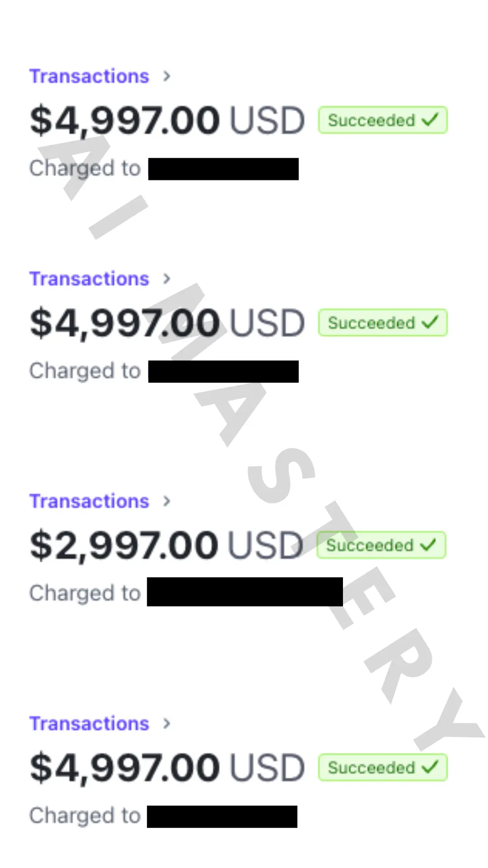
Task: Open Transactions link above the $2,997.00 charge
Action: click(89, 501)
